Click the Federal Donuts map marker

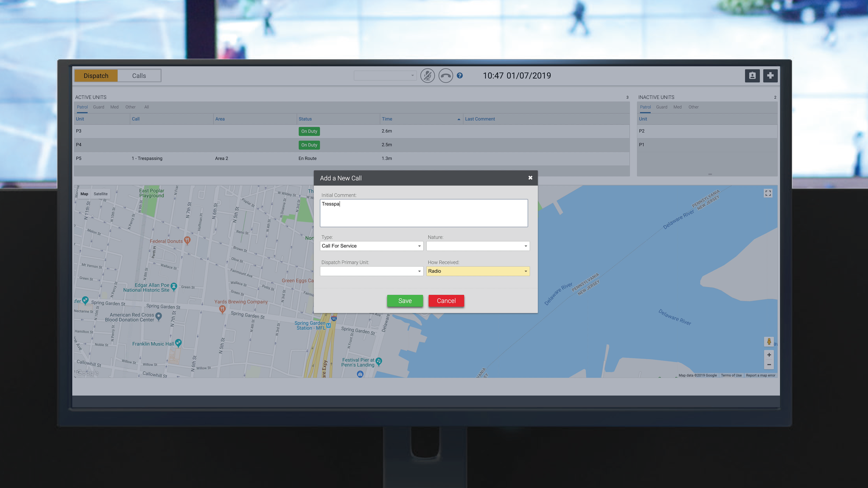(187, 240)
